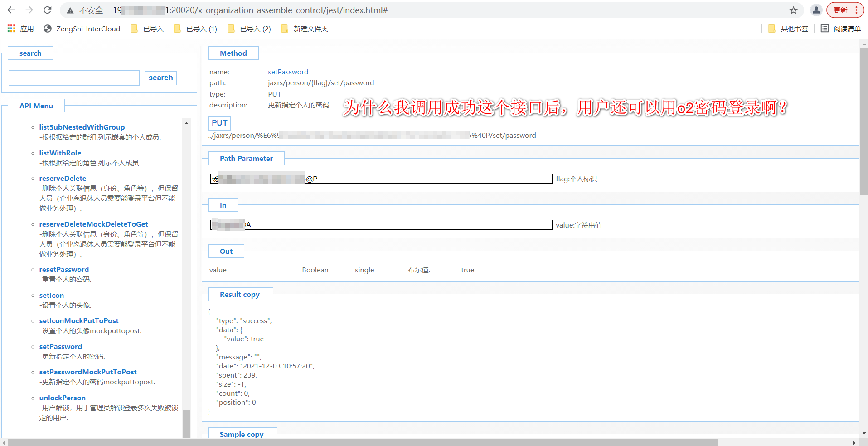Open the 新建文件夹 bookmark folder
The image size is (868, 446).
point(304,29)
